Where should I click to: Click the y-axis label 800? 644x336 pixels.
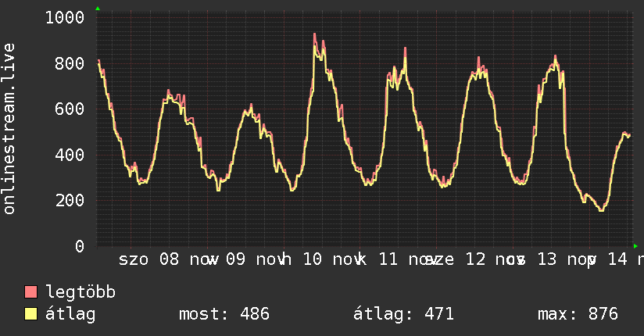point(70,63)
